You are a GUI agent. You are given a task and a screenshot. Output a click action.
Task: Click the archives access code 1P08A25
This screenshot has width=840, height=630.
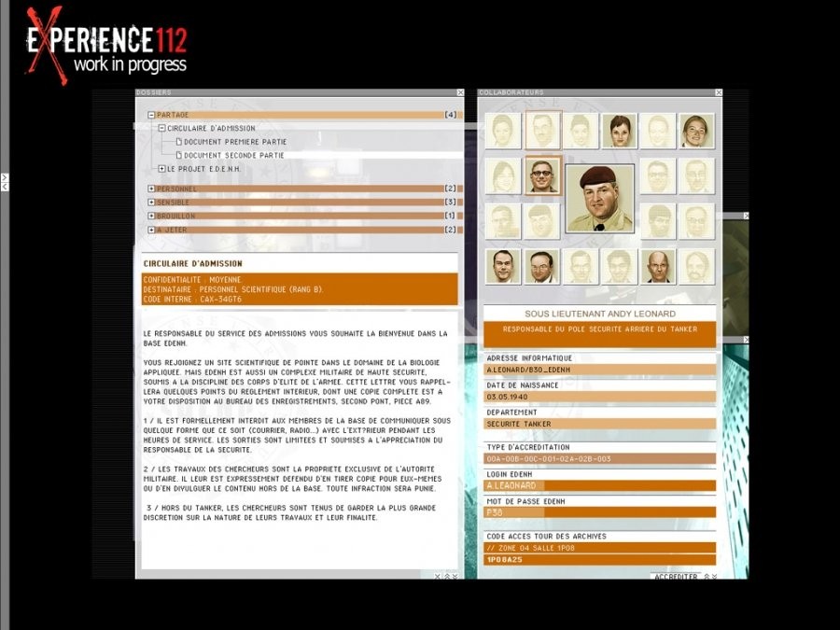click(x=600, y=560)
